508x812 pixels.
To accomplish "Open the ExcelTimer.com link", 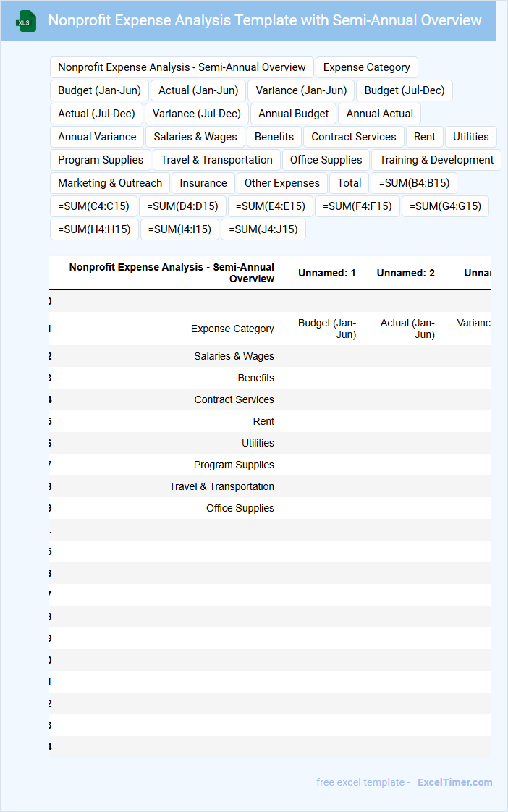I will pyautogui.click(x=454, y=782).
